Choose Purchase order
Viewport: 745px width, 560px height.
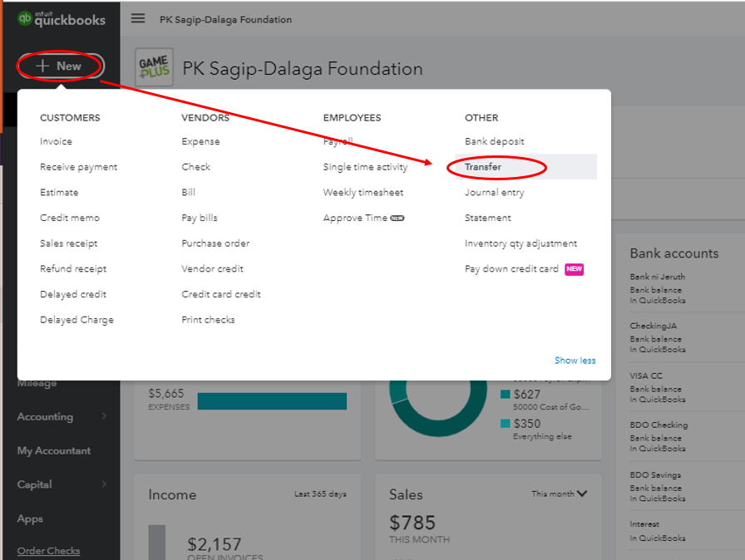click(x=215, y=243)
